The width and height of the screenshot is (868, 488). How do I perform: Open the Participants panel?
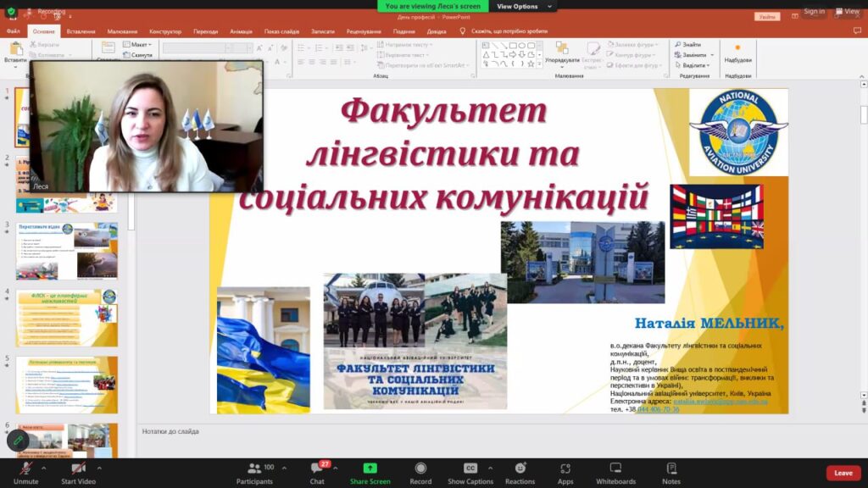tap(254, 469)
